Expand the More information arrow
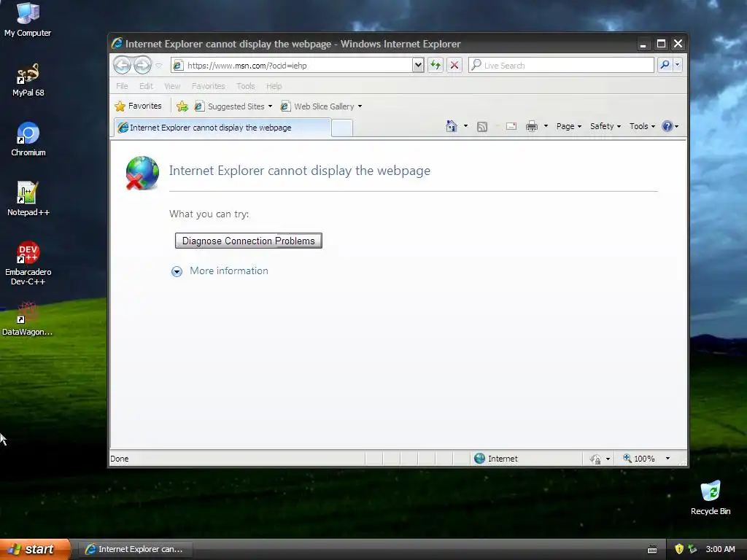Viewport: 747px width, 560px height. (x=177, y=271)
